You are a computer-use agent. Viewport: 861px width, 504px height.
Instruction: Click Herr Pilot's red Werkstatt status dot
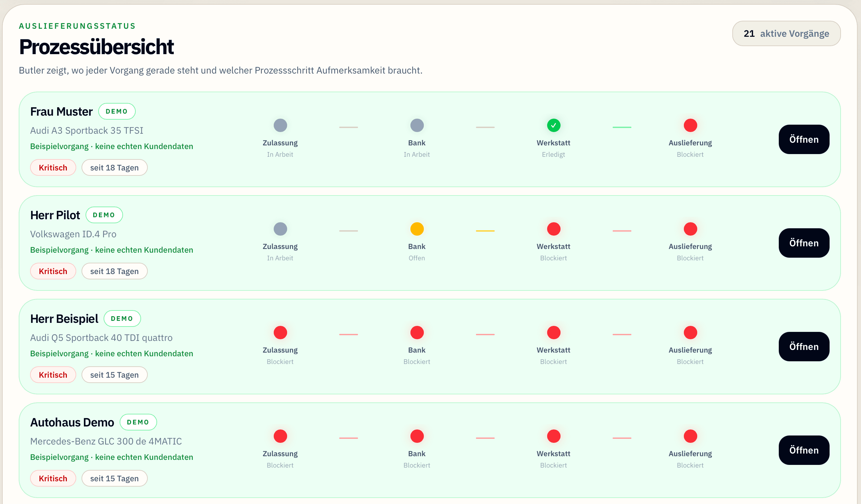click(553, 229)
